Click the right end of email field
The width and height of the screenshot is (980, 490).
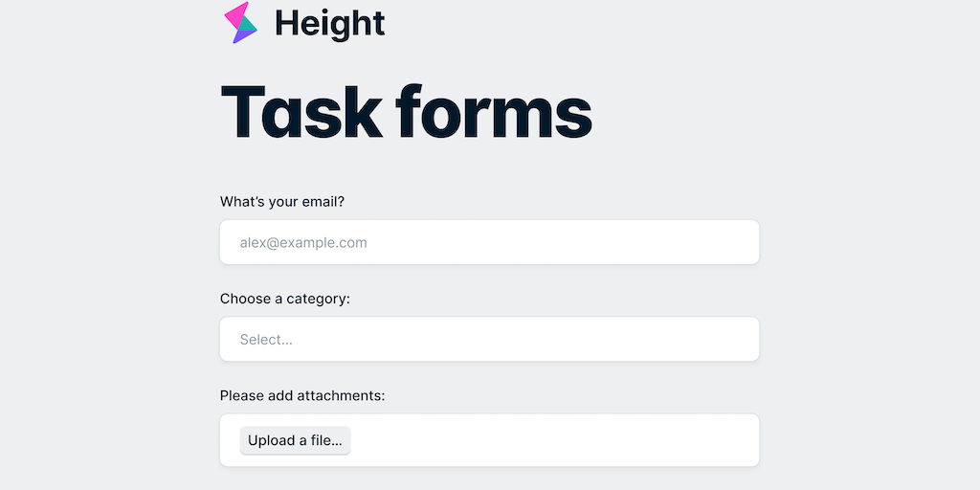(x=737, y=242)
